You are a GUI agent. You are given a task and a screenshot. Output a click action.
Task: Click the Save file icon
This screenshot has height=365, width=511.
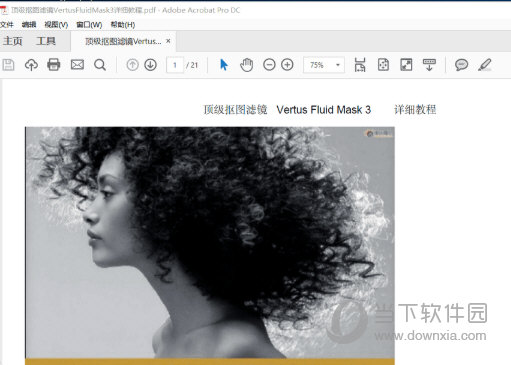[8, 65]
